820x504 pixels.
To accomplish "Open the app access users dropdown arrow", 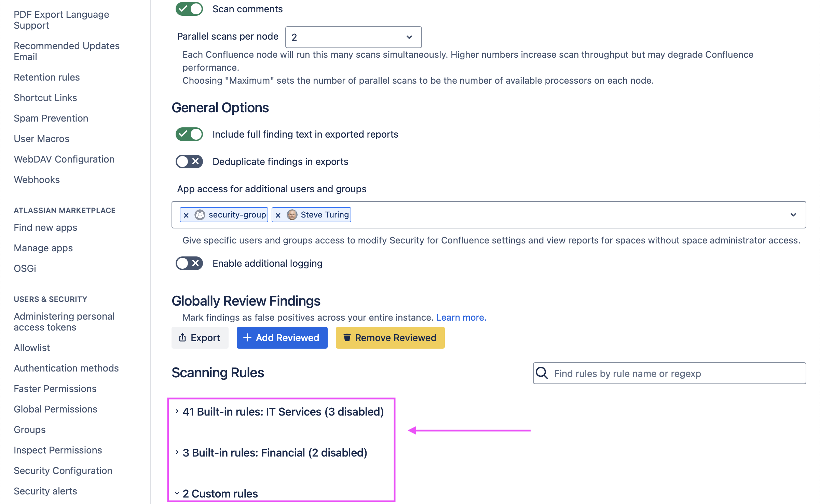I will pyautogui.click(x=793, y=215).
